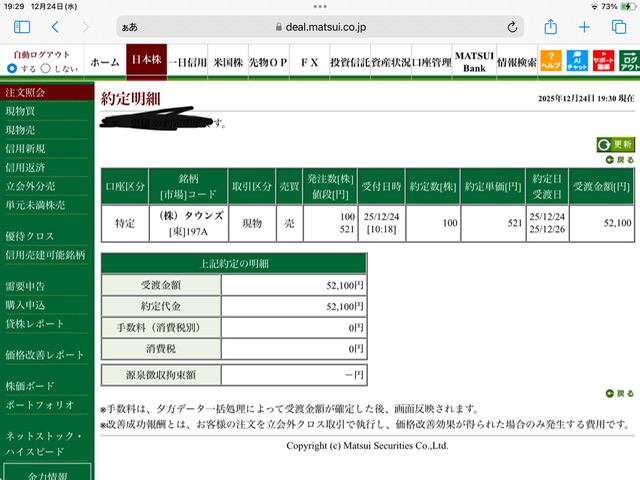Open the Safari sidebar panel icon

coord(22,27)
